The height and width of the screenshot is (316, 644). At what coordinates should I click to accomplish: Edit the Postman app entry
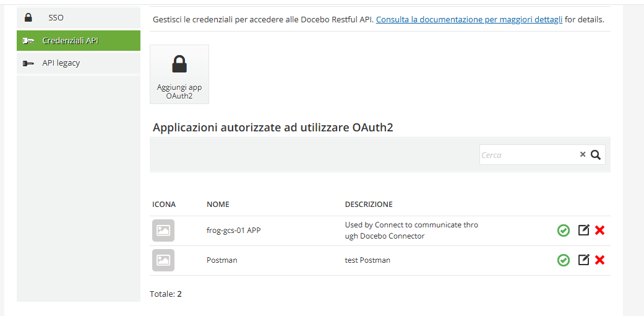[x=583, y=260]
